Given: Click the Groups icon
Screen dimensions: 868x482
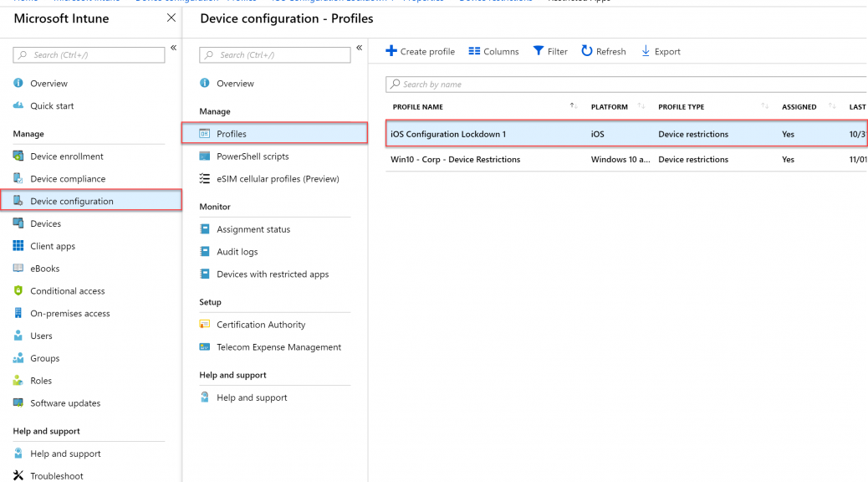Looking at the screenshot, I should click(18, 358).
